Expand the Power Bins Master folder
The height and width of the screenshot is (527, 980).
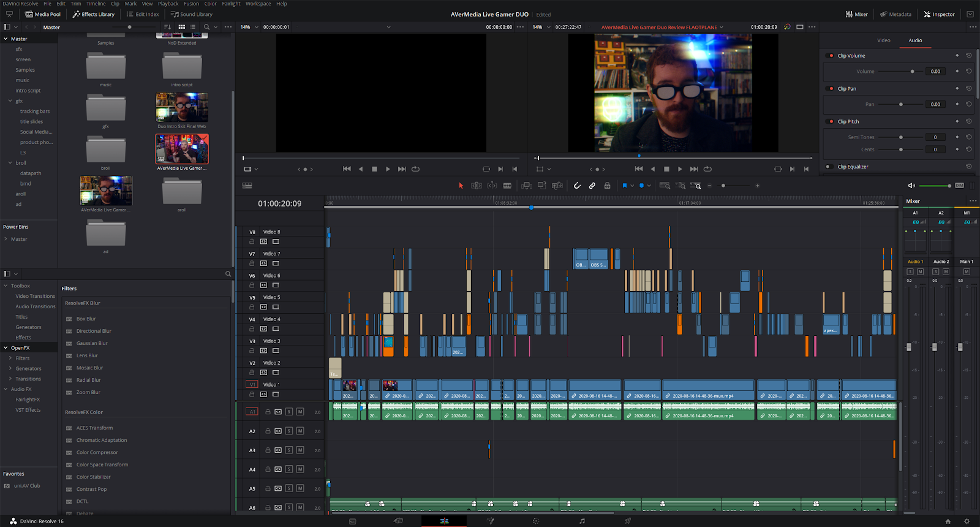6,239
